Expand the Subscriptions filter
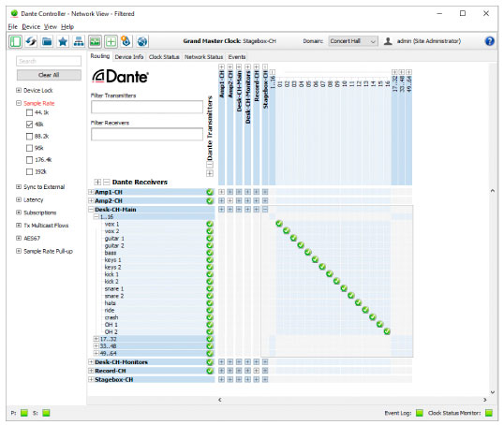The height and width of the screenshot is (425, 504). tap(19, 212)
